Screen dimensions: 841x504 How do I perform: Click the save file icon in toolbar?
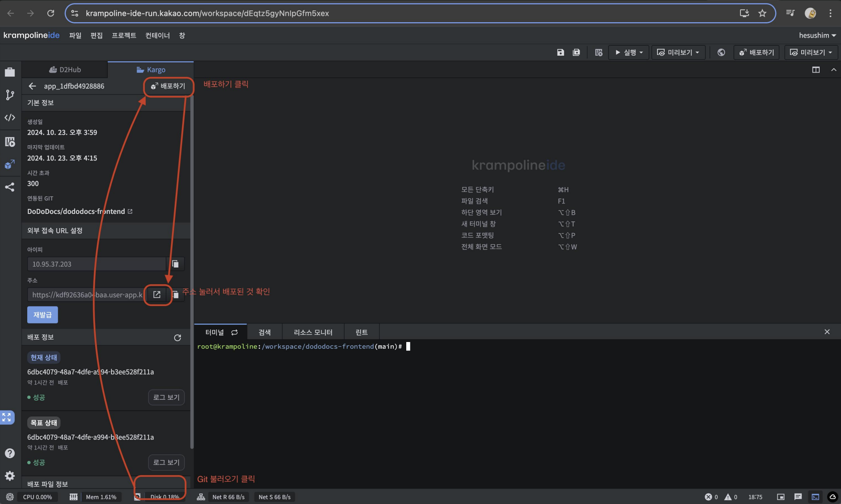pos(560,52)
